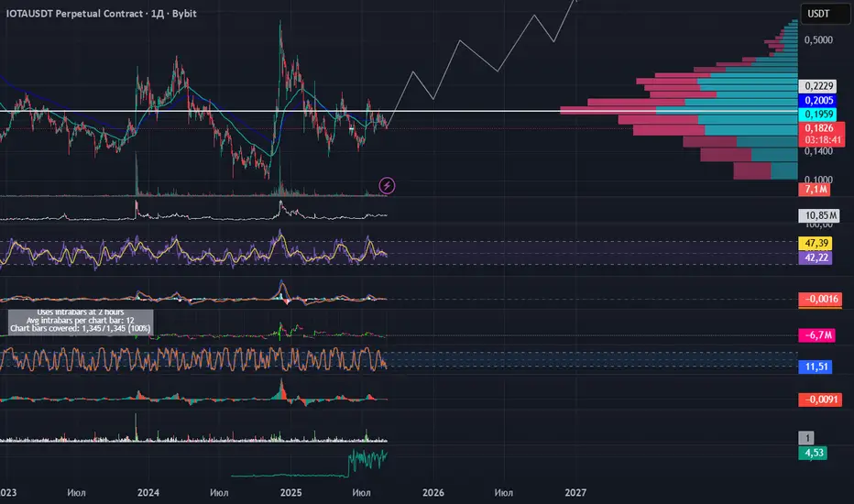This screenshot has width=854, height=504.
Task: Click the 2026 label on time axis
Action: (433, 493)
